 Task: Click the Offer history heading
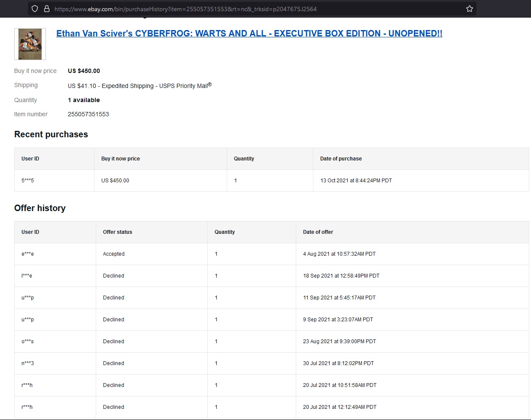click(40, 208)
